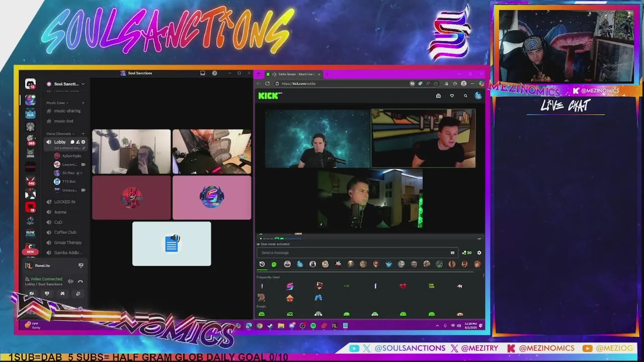644x362 pixels.
Task: Insert Soul Sanctions S emote
Action: pos(290,286)
